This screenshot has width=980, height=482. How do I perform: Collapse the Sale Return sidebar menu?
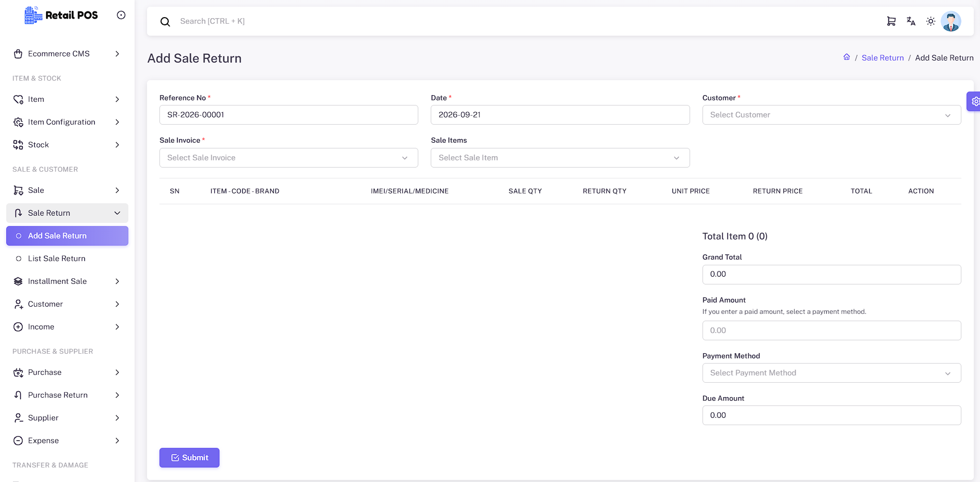pos(67,213)
